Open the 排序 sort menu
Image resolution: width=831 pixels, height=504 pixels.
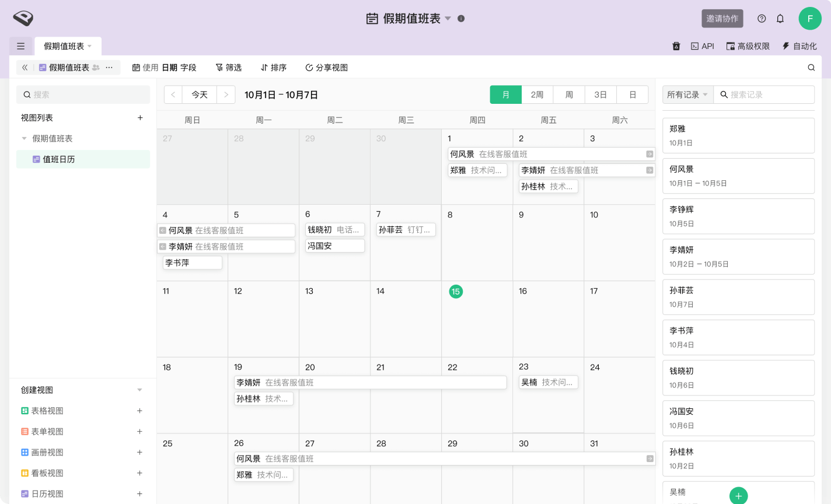point(274,68)
